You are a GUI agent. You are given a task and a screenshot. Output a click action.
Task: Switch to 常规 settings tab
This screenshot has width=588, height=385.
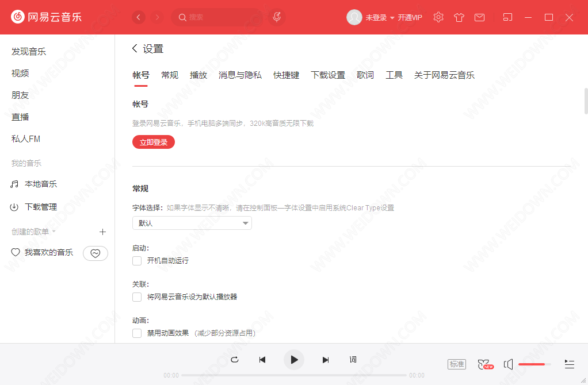[170, 75]
